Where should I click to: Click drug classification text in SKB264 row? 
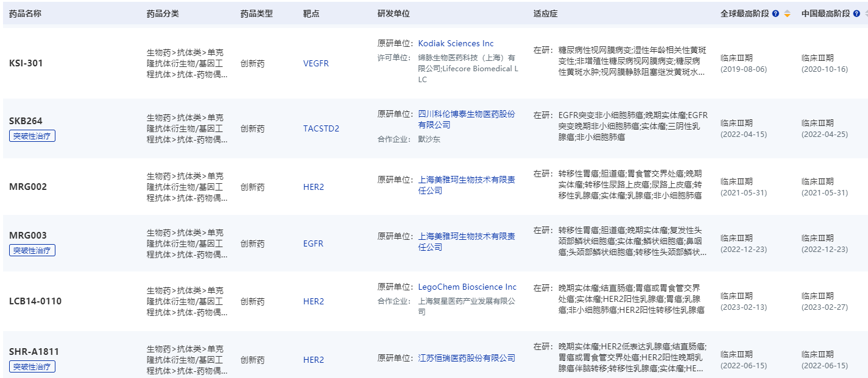(x=188, y=128)
